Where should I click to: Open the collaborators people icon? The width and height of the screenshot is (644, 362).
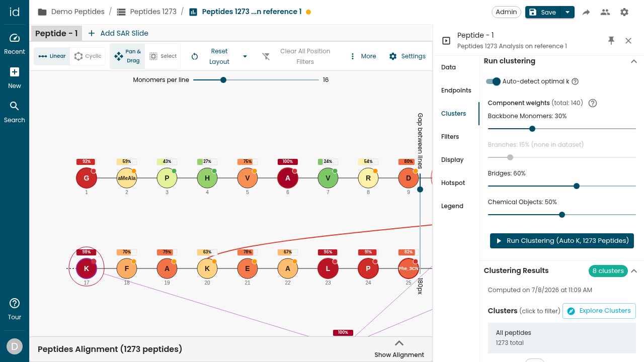click(x=605, y=12)
